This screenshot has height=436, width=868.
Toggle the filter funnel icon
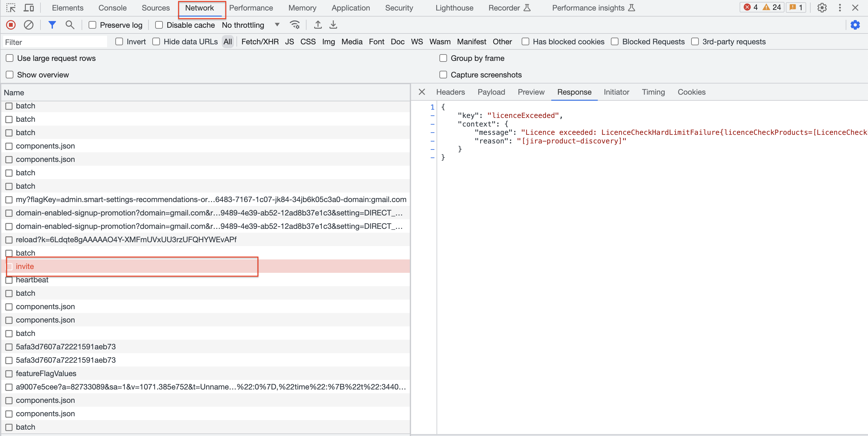coord(52,25)
